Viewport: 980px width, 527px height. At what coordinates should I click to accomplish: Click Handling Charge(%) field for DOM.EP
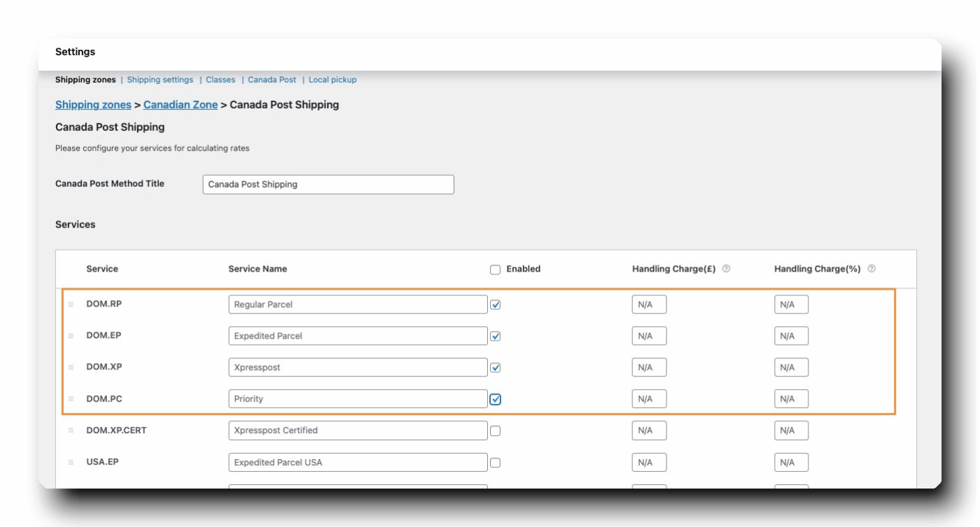tap(791, 336)
